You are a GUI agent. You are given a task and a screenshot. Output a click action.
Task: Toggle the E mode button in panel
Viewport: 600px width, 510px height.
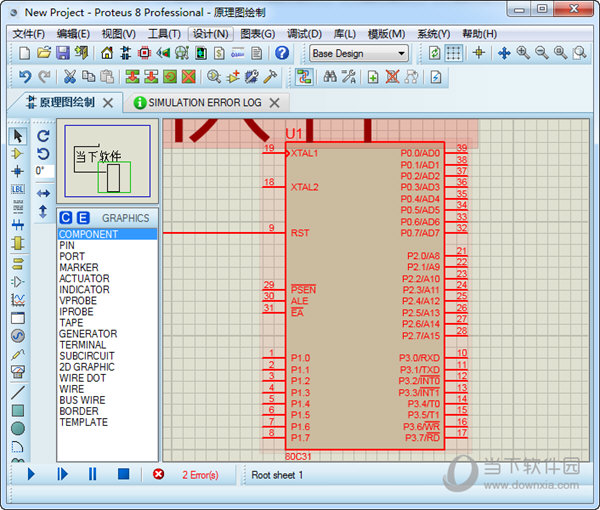tap(82, 218)
